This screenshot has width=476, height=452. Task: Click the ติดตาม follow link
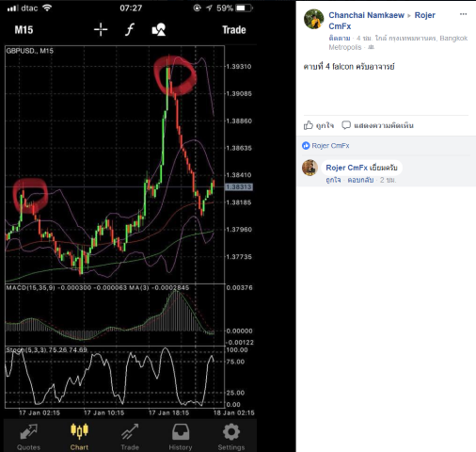pyautogui.click(x=340, y=39)
